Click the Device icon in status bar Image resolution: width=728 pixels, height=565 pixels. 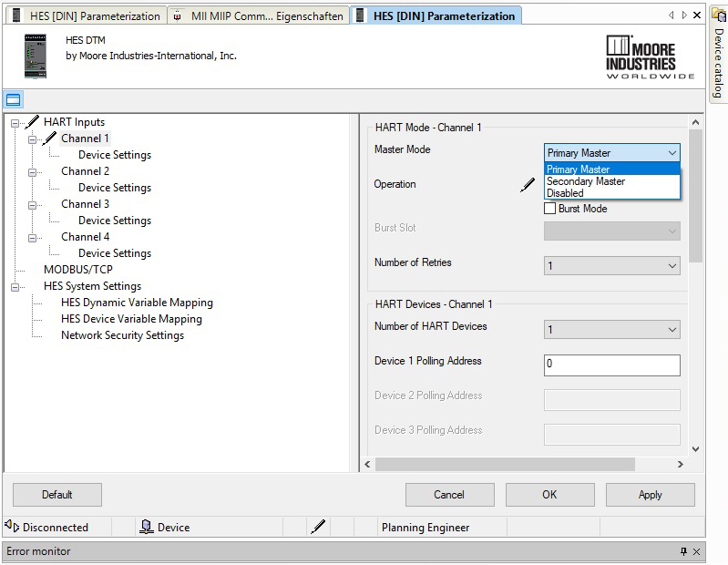(x=147, y=527)
